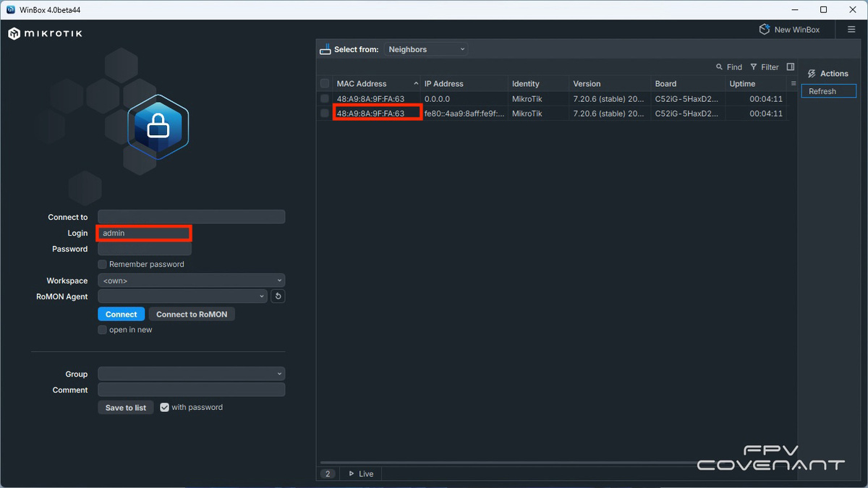Click the router icon beside Select from

point(325,49)
